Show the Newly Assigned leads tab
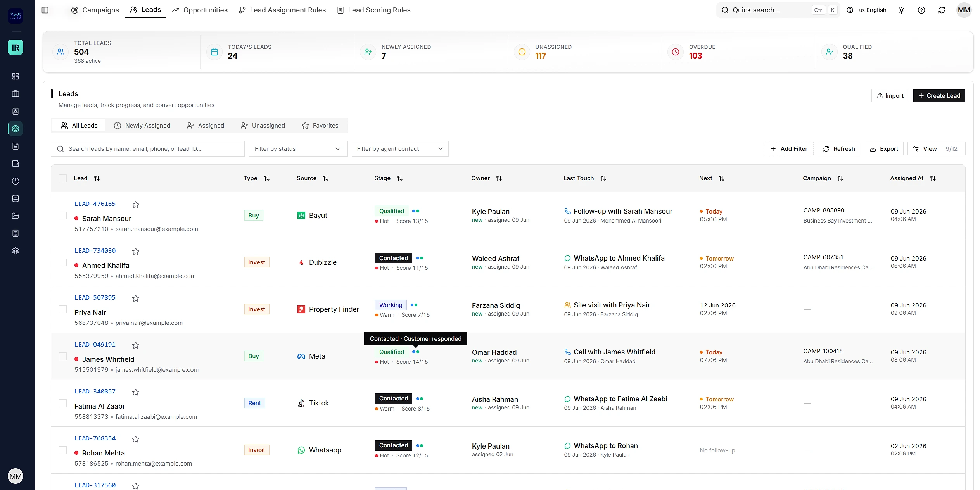Viewport: 980px width, 490px height. point(142,126)
